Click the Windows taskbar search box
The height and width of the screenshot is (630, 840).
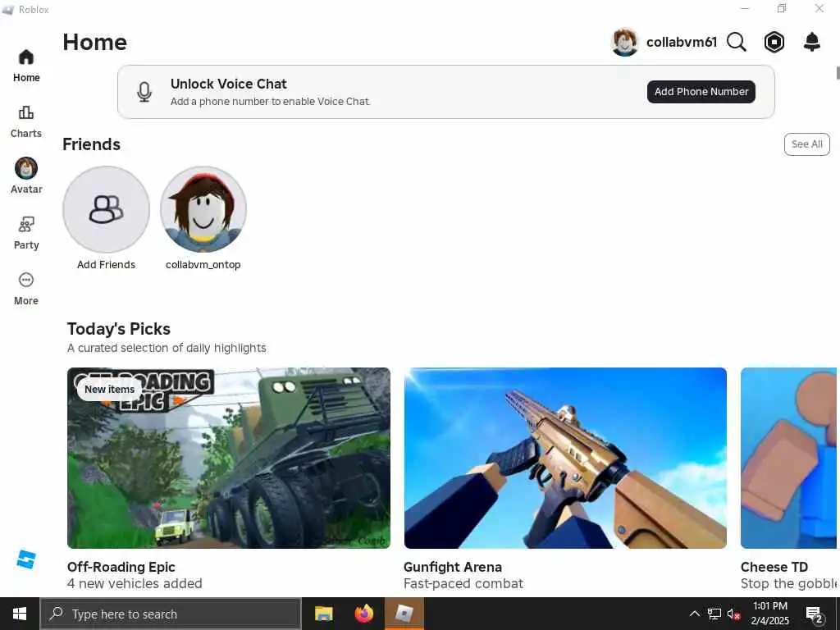tap(171, 614)
